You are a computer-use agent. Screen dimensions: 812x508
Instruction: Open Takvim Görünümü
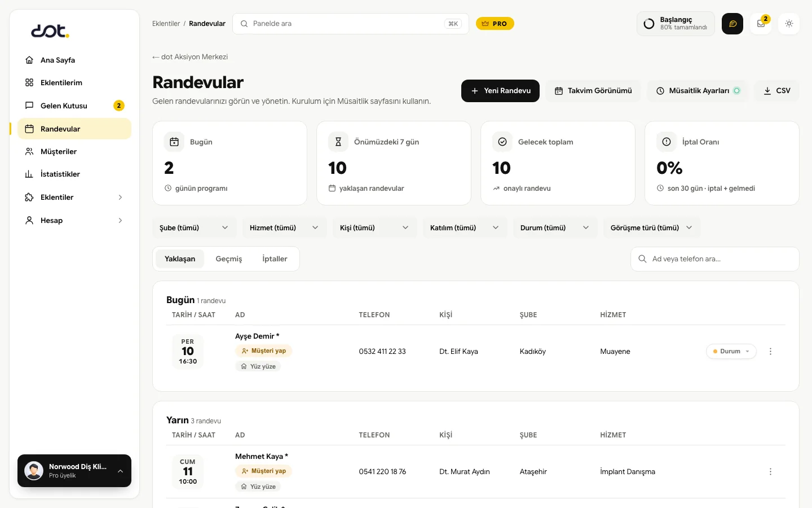point(593,91)
